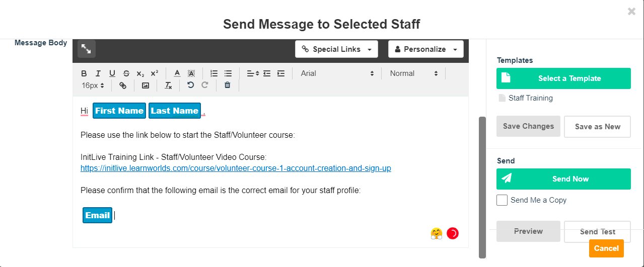Viewport: 644px width, 267px height.
Task: Enable the Send Me a Copy checkbox
Action: pyautogui.click(x=502, y=200)
